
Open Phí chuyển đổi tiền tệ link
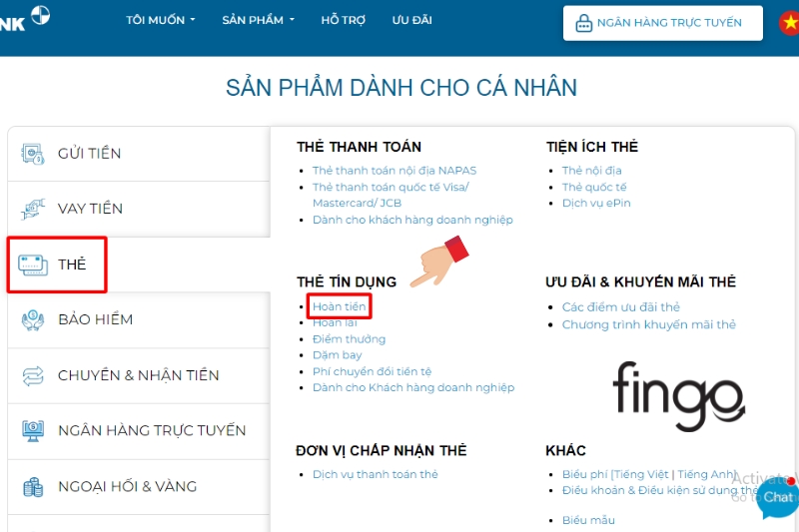pyautogui.click(x=372, y=371)
